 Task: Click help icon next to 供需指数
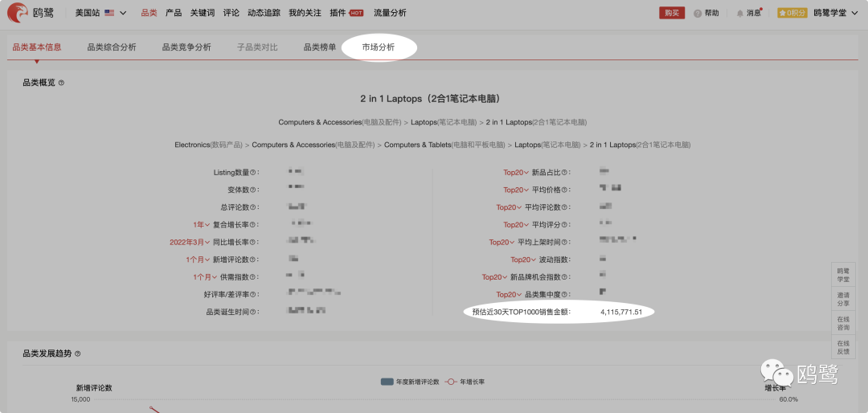[x=253, y=277]
